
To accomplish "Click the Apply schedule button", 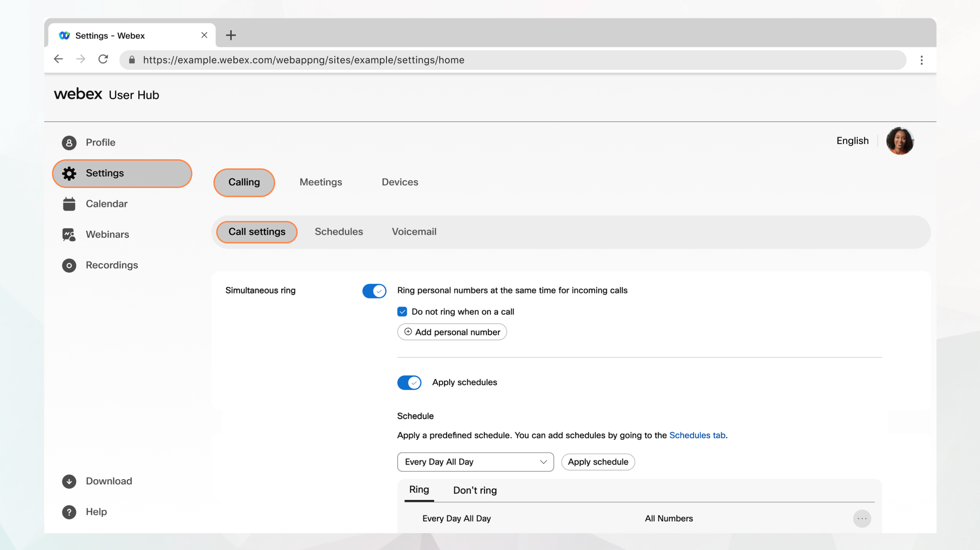I will [598, 461].
